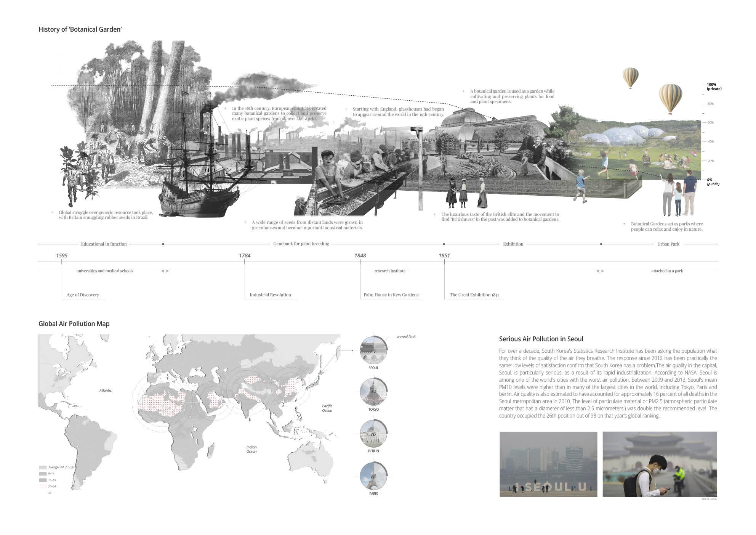Select the 1595 timeline year marker
Screen dimensions: 756x535
tap(62, 255)
